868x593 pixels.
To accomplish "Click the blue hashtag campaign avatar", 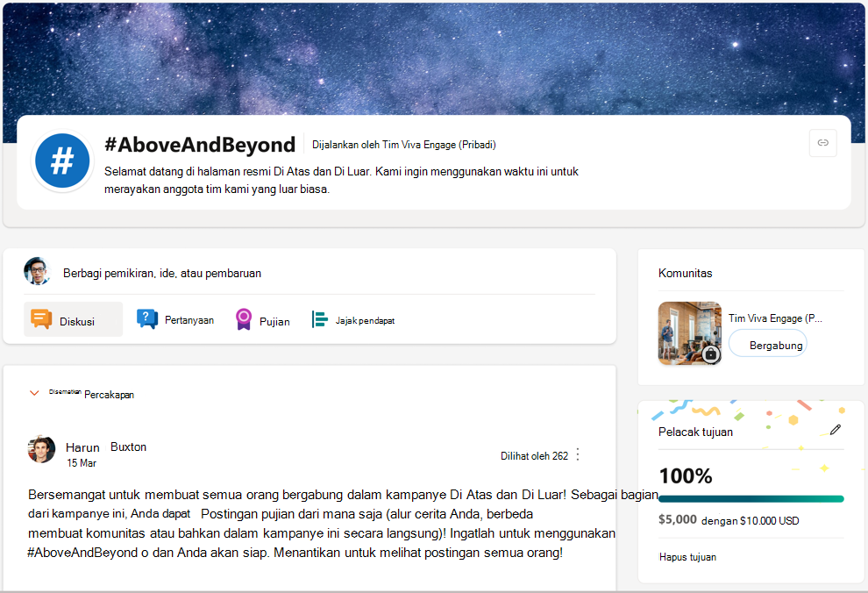I will 62,161.
